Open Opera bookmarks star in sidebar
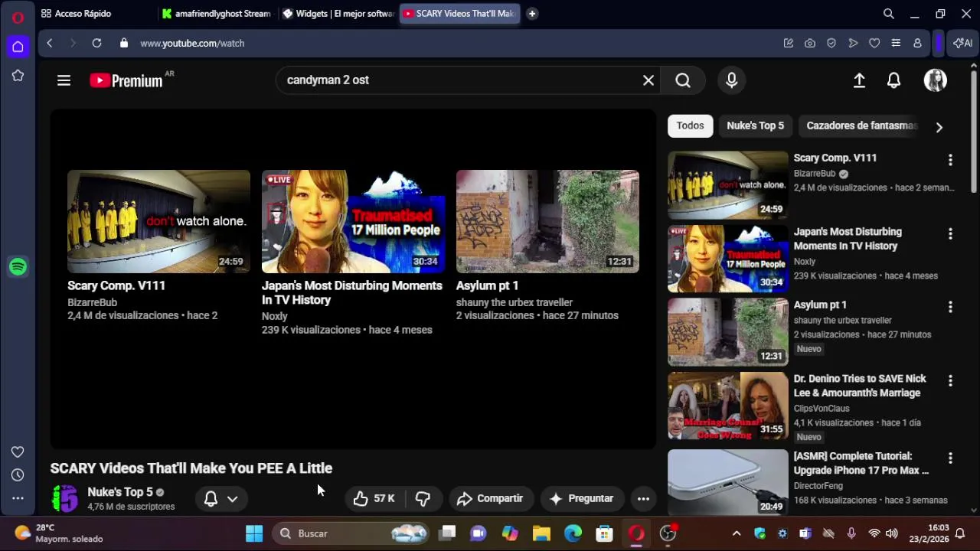The height and width of the screenshot is (551, 980). [x=18, y=76]
